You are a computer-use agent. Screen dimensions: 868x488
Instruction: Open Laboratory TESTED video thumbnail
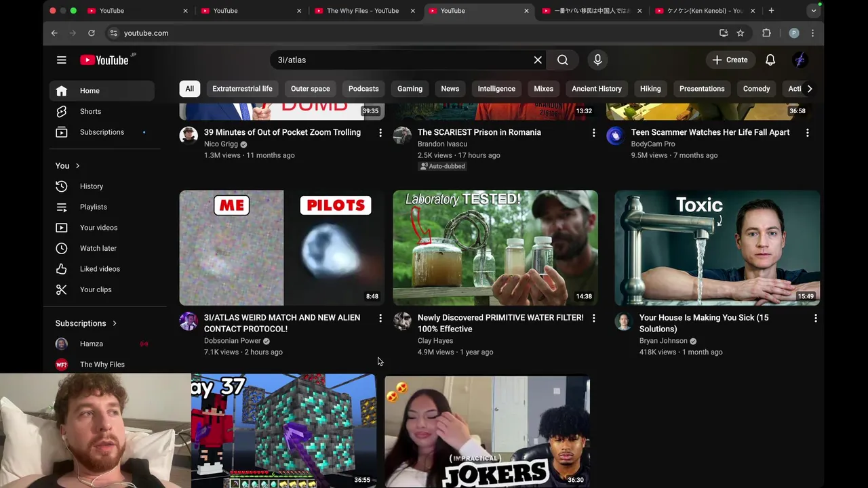[495, 248]
